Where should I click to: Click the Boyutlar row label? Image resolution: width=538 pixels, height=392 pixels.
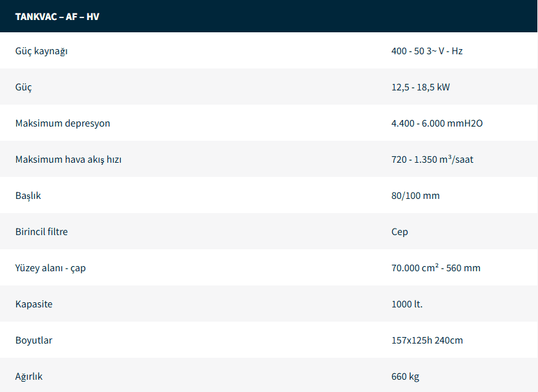pyautogui.click(x=34, y=340)
